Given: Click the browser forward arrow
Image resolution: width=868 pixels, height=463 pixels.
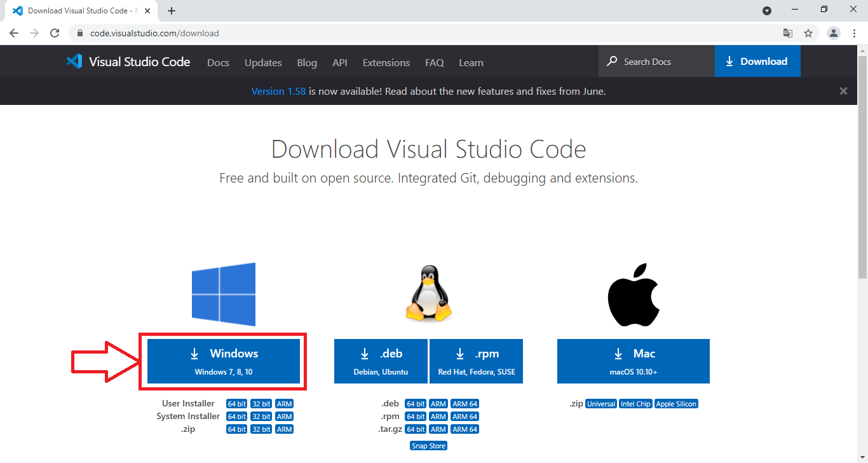Looking at the screenshot, I should click(34, 33).
